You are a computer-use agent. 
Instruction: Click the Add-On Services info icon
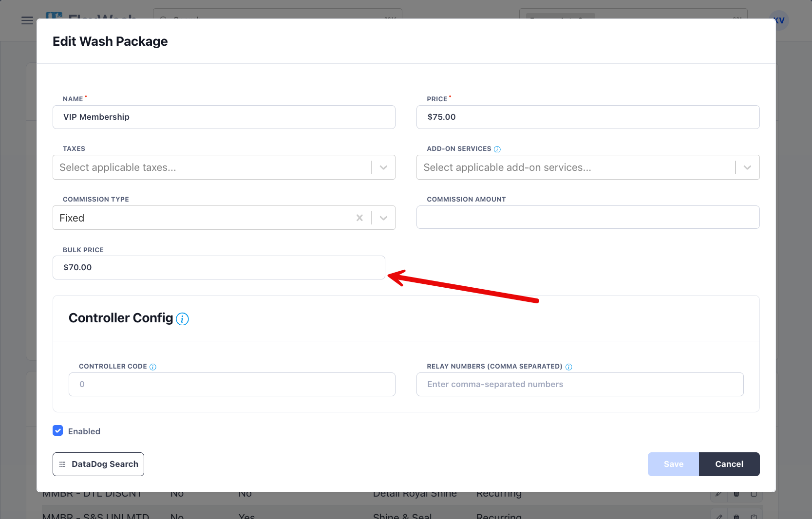[497, 149]
